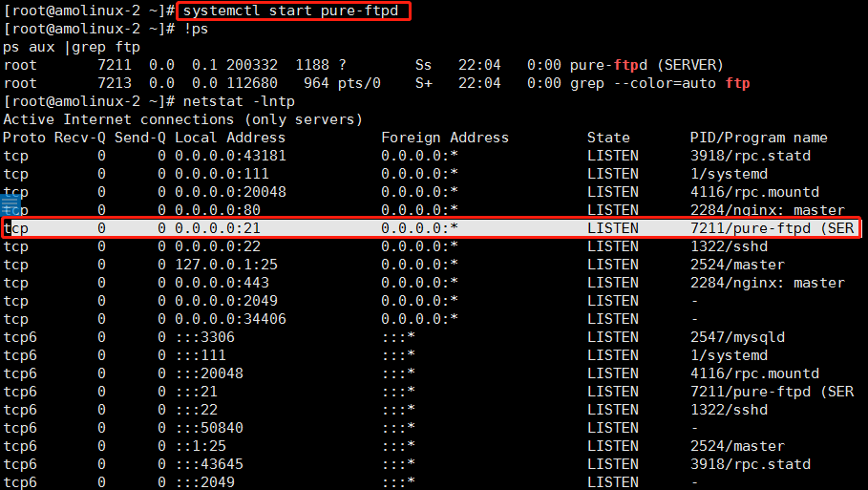Click the 'Local Address' column header

(230, 138)
